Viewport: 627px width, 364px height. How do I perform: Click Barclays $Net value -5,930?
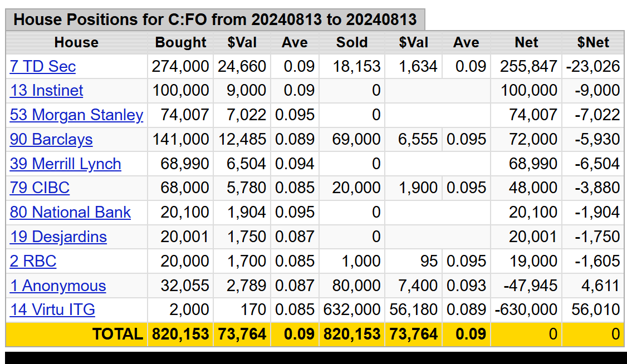pyautogui.click(x=597, y=139)
